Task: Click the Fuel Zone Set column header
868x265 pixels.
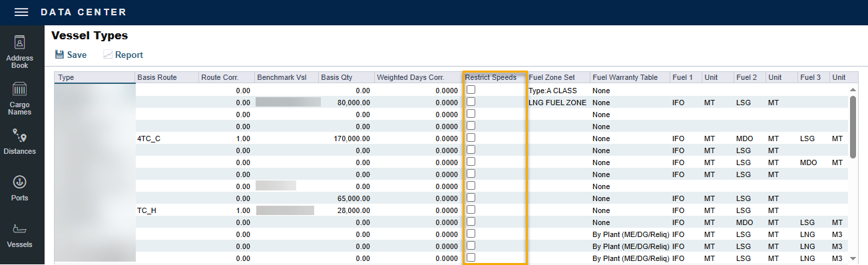Action: [x=558, y=77]
